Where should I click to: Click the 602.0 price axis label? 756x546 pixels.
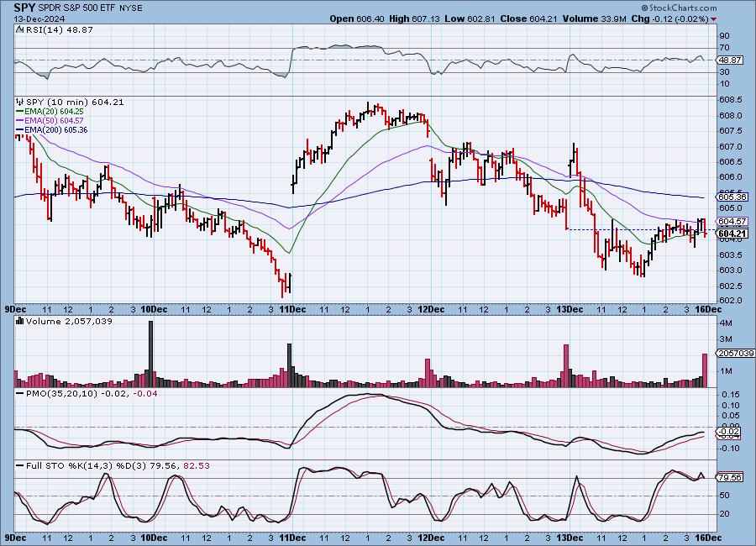tap(730, 300)
